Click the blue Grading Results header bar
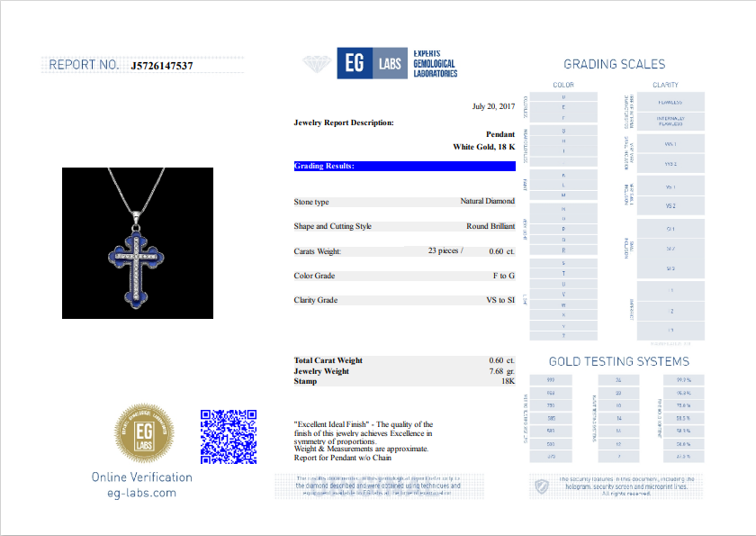Screen dimensions: 756x536 pos(404,166)
